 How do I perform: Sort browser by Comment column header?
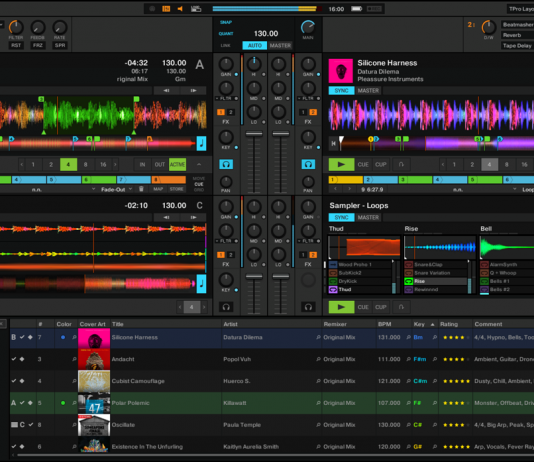click(x=488, y=324)
